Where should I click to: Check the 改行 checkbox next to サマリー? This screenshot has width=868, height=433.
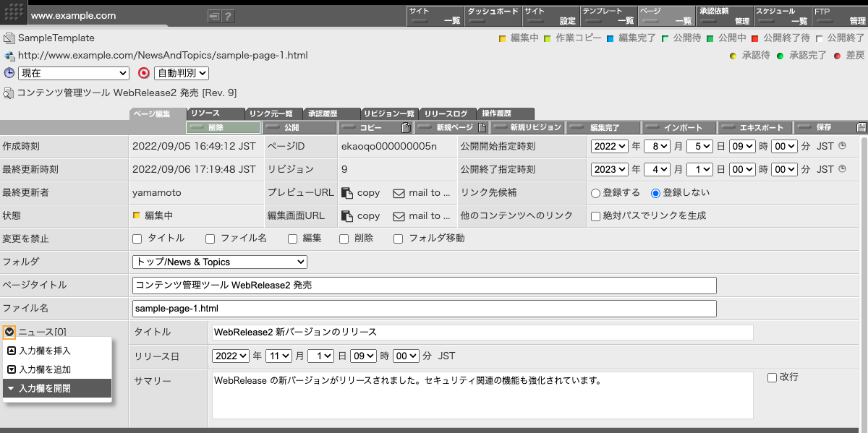tap(773, 377)
